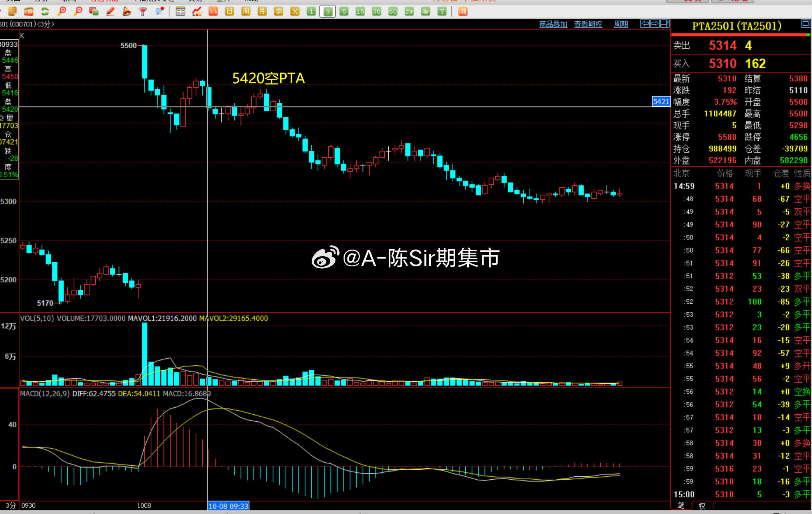Switch to 30-minute period
Viewport: 812px width, 514px height.
[x=377, y=12]
